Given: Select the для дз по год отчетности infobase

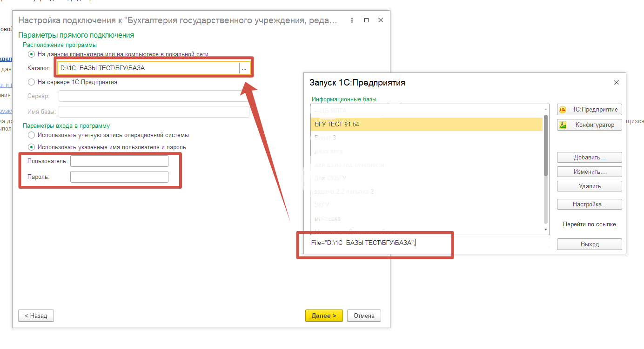Looking at the screenshot, I should click(427, 165).
